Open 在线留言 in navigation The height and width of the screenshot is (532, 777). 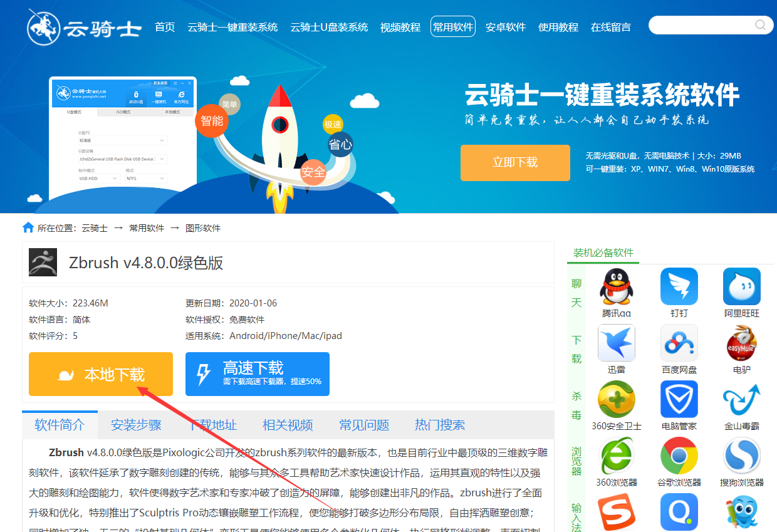click(611, 27)
